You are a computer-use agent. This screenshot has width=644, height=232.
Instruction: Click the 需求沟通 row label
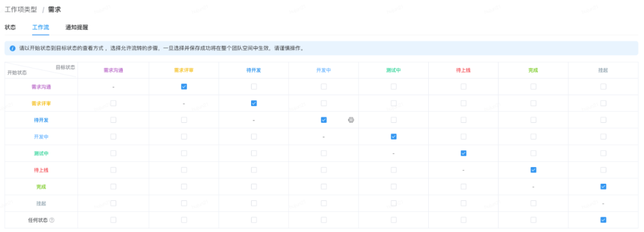41,87
